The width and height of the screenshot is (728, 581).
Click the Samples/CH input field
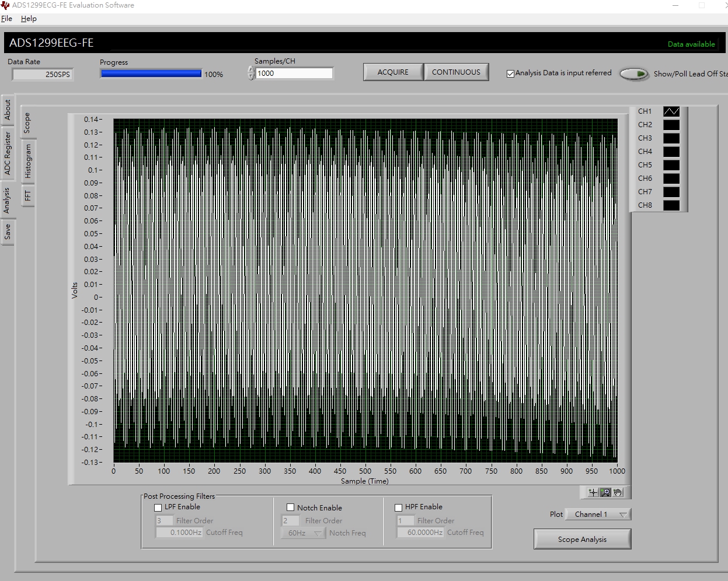pyautogui.click(x=294, y=73)
